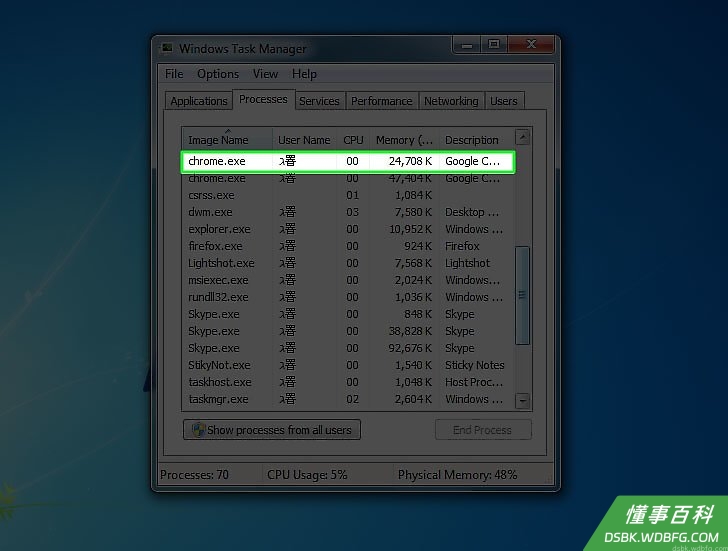Click the process list scrollbar thumb
The image size is (728, 551).
523,295
